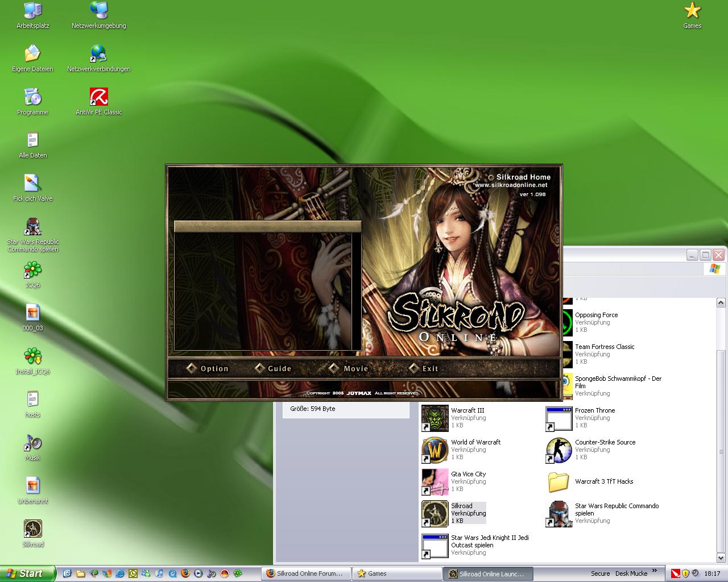Select the Warcraft III shortcut icon
728x582 pixels.
tap(435, 418)
